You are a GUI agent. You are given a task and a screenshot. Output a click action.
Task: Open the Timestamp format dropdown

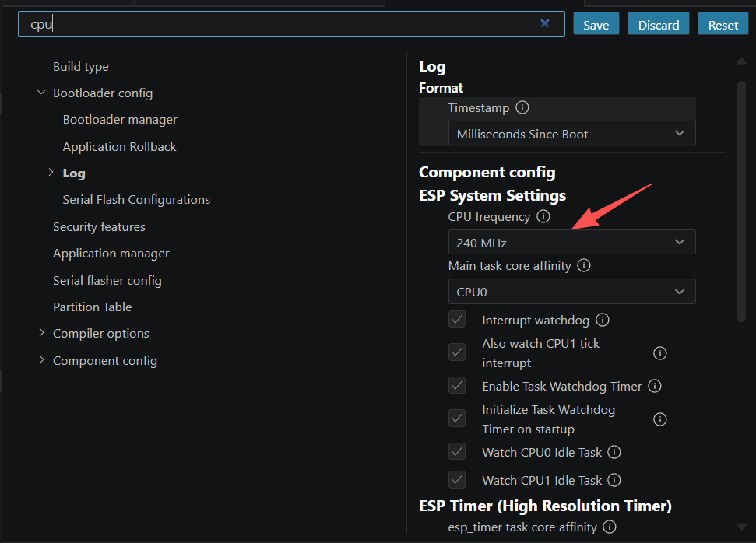pos(571,134)
